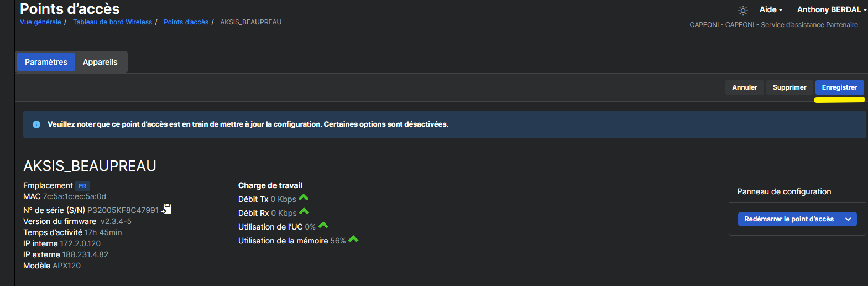Click the Annuler button

pyautogui.click(x=745, y=87)
